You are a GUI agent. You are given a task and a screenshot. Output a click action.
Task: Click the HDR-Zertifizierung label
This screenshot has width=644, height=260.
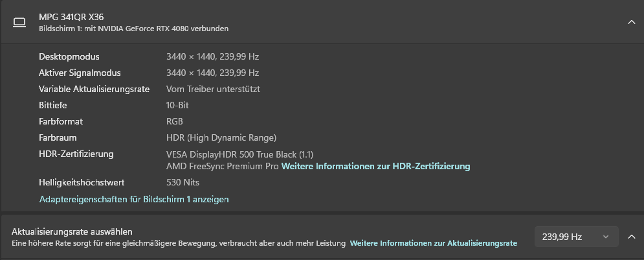76,154
